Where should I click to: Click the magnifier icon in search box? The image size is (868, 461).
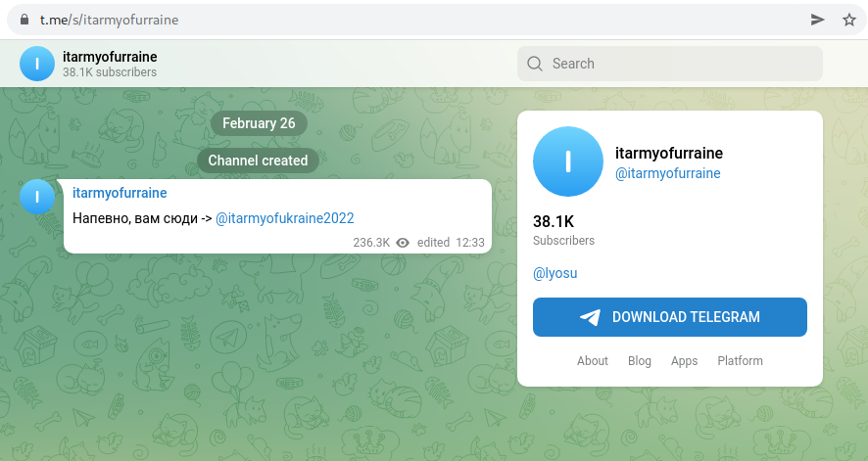click(x=535, y=64)
